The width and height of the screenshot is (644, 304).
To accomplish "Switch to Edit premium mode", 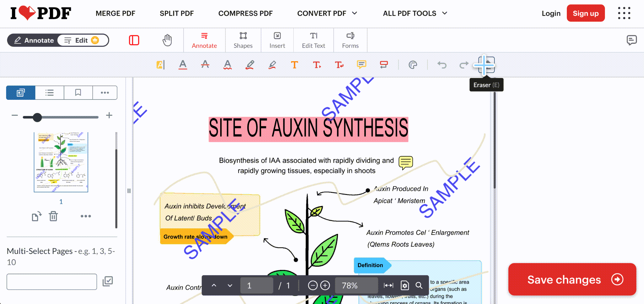I will 82,40.
